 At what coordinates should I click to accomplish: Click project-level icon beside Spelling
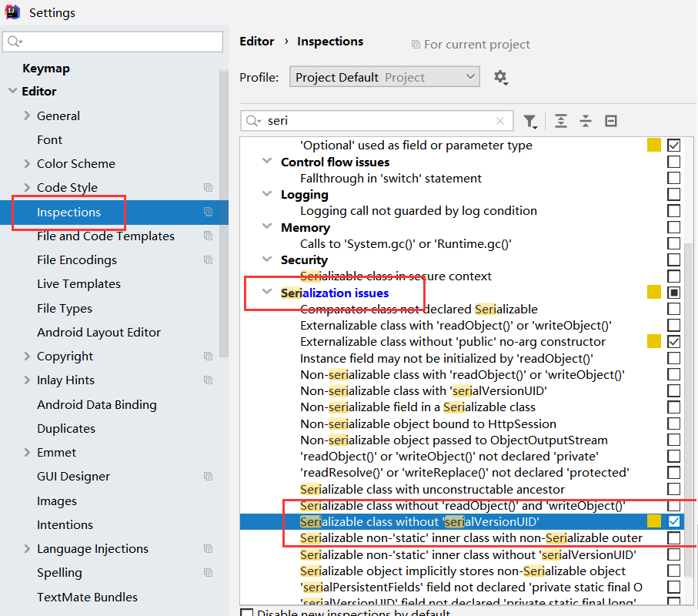pyautogui.click(x=208, y=572)
